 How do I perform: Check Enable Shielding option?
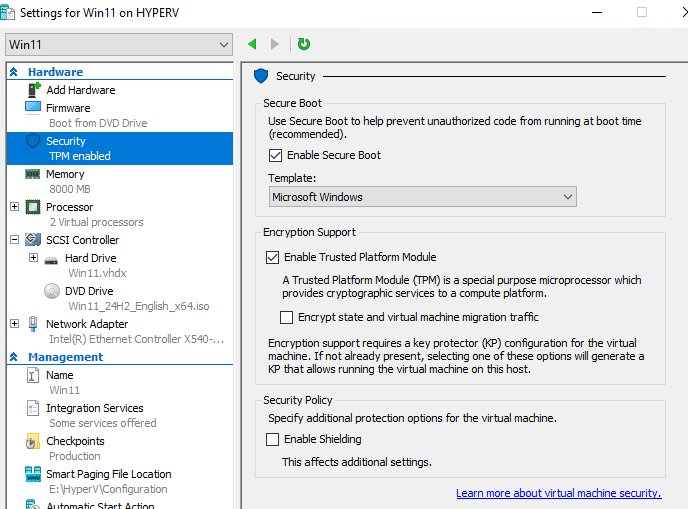click(272, 439)
